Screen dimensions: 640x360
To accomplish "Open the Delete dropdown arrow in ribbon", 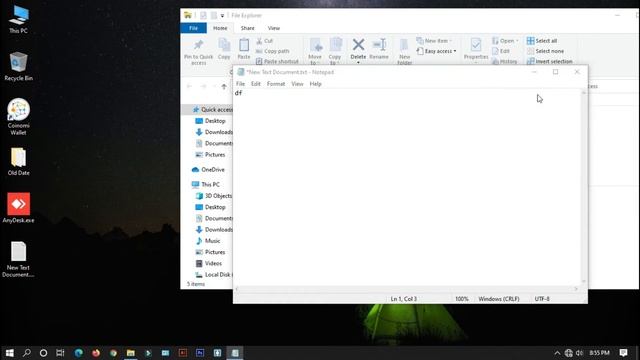I will point(358,62).
